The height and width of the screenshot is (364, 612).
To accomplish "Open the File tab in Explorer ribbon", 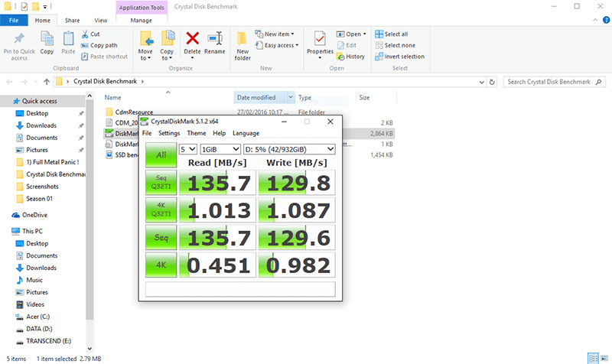I will coord(14,21).
